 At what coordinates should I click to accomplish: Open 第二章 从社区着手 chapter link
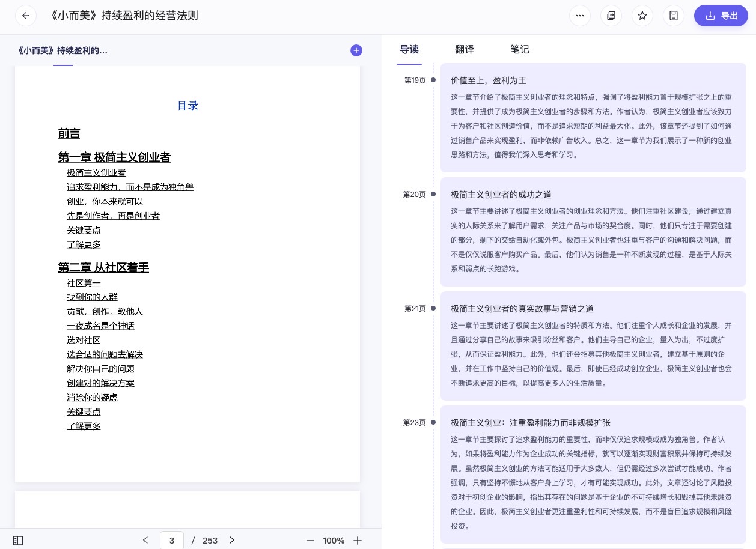pyautogui.click(x=103, y=268)
